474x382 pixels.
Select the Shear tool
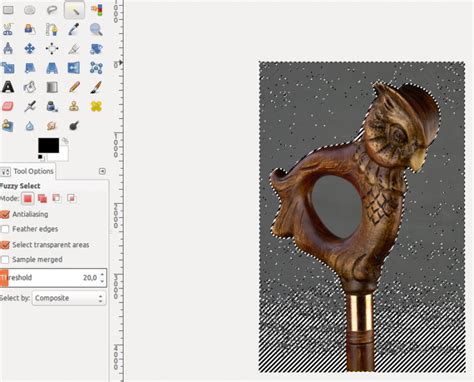[30, 68]
